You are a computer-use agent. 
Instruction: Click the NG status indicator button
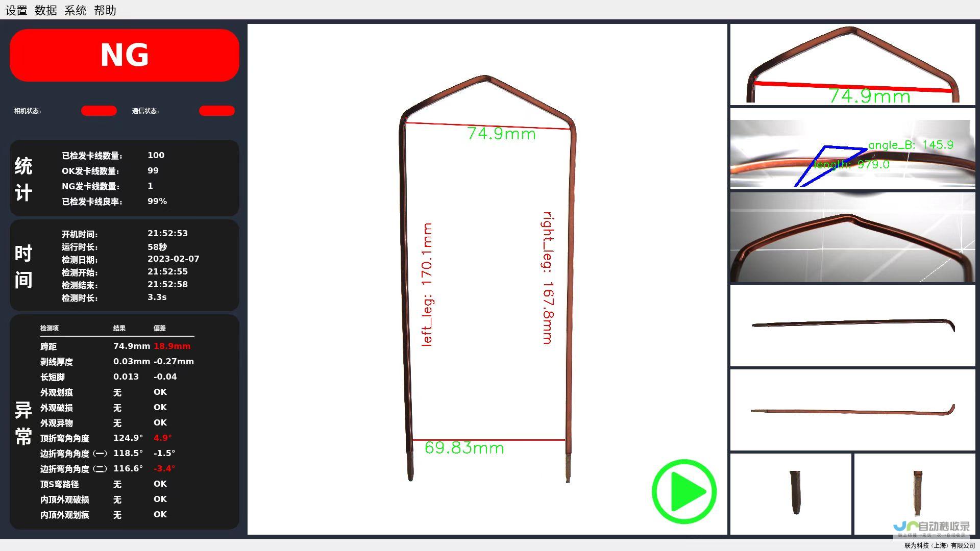[125, 56]
